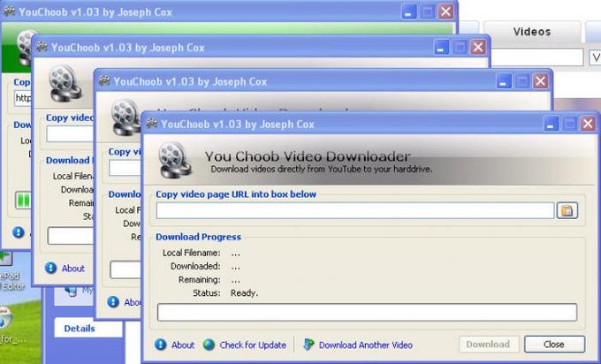Click the film reel logo in third YouChoob window

pos(126,117)
